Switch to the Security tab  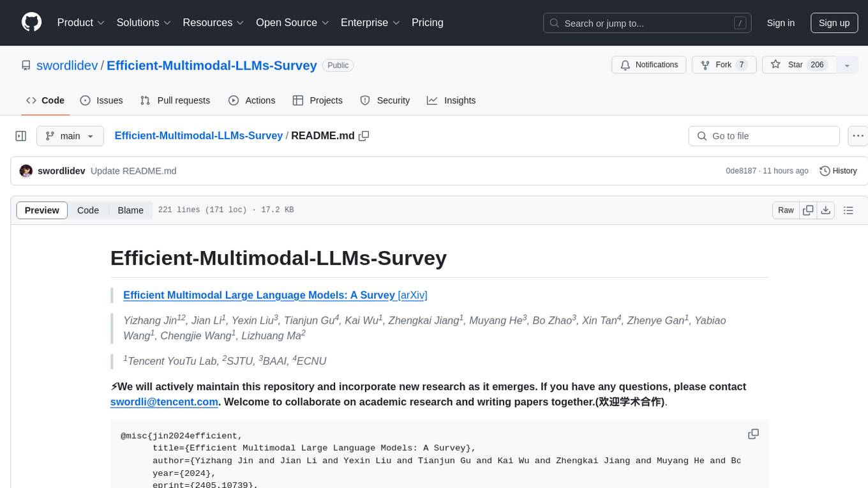tap(385, 100)
